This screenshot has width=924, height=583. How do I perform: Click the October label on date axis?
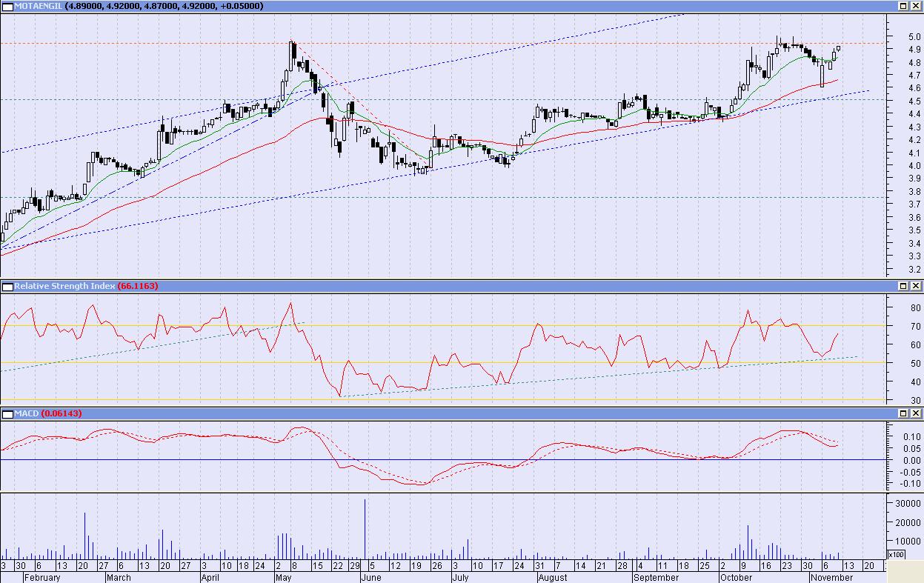(737, 577)
